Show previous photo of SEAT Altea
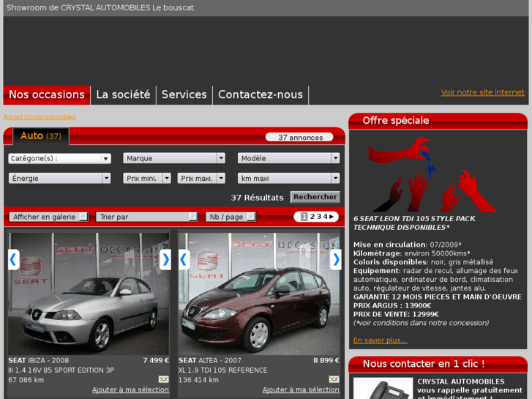Screen dimensions: 532x399 (184, 259)
